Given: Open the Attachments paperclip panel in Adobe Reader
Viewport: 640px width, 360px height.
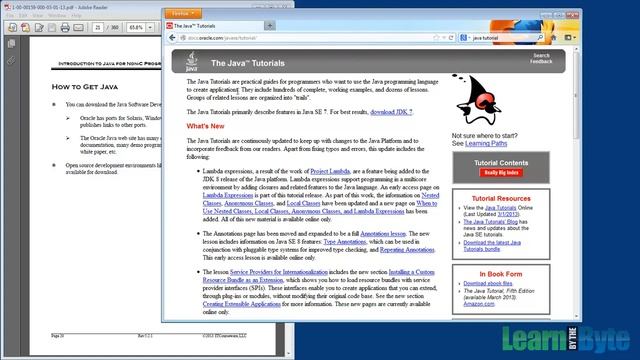Looking at the screenshot, I should click(x=11, y=61).
